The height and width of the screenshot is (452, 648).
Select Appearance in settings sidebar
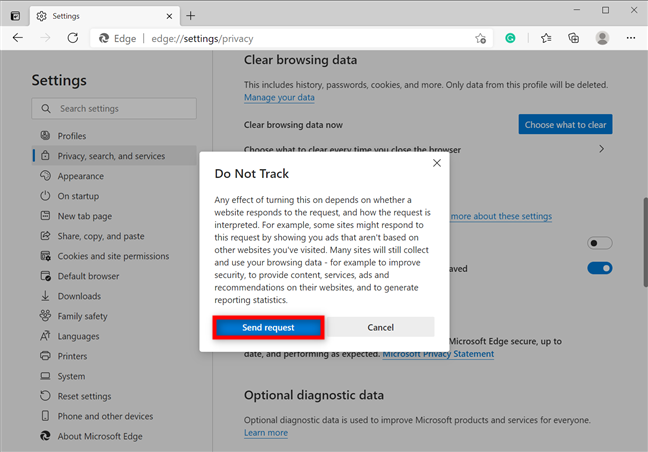tap(80, 176)
